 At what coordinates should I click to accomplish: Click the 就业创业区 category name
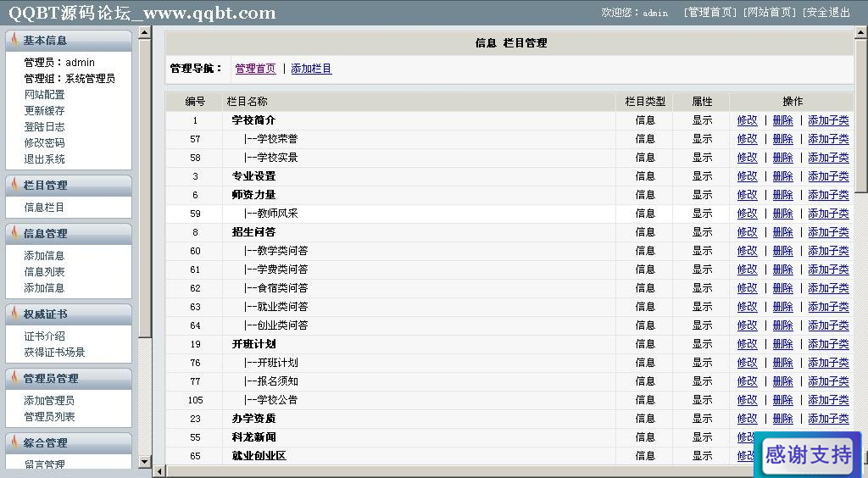click(259, 456)
